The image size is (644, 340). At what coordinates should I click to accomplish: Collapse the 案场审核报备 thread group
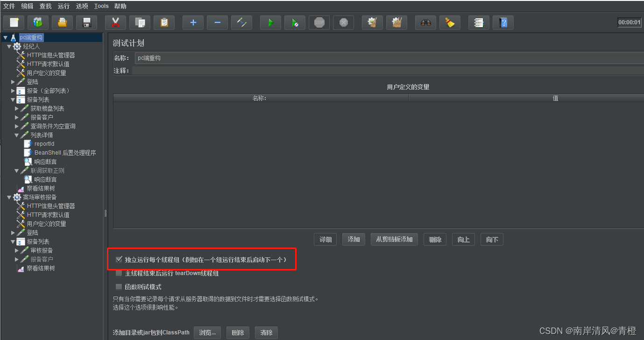coord(9,197)
